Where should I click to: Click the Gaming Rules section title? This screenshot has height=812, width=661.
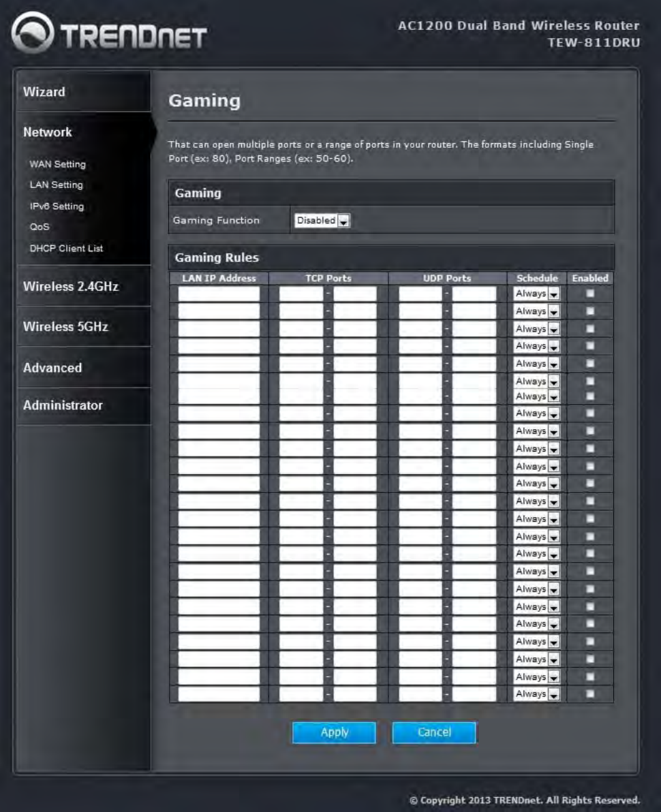pyautogui.click(x=217, y=257)
